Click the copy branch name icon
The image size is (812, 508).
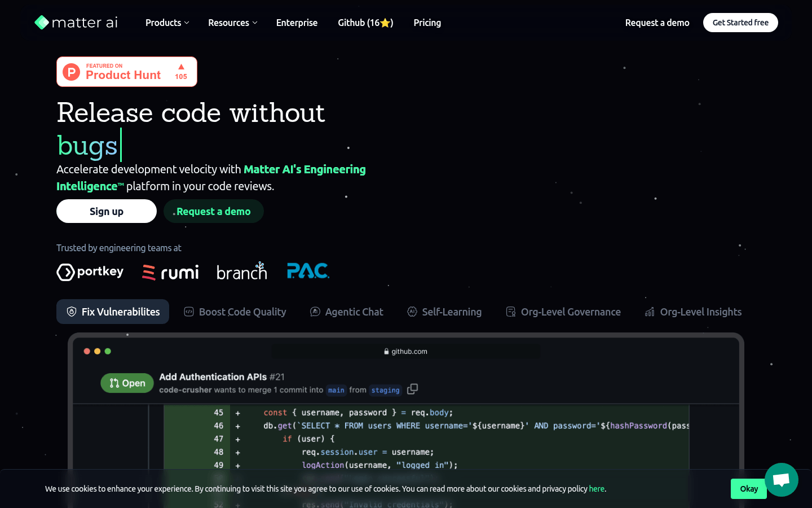[413, 389]
